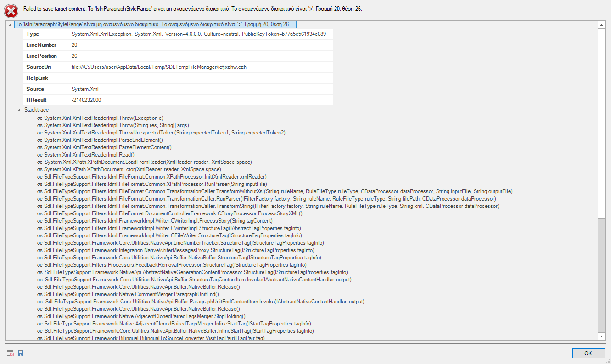
Task: Select the CommentMerger.ParagraphUnitEnd() line
Action: point(128,294)
